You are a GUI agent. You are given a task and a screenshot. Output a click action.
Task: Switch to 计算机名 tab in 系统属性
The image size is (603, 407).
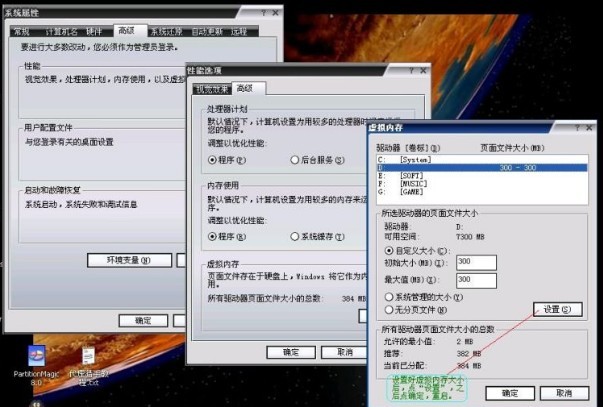(61, 32)
